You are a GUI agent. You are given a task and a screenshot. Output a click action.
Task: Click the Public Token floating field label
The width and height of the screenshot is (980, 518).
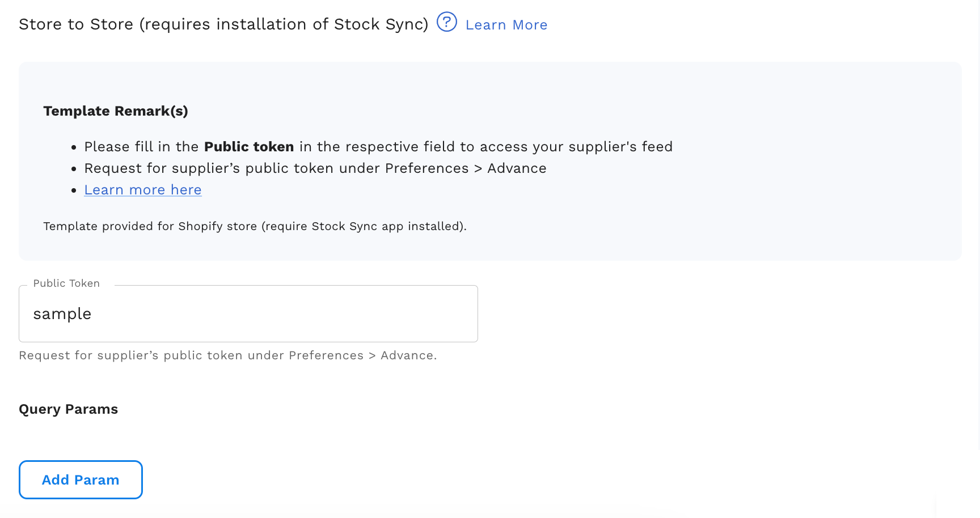pyautogui.click(x=66, y=283)
